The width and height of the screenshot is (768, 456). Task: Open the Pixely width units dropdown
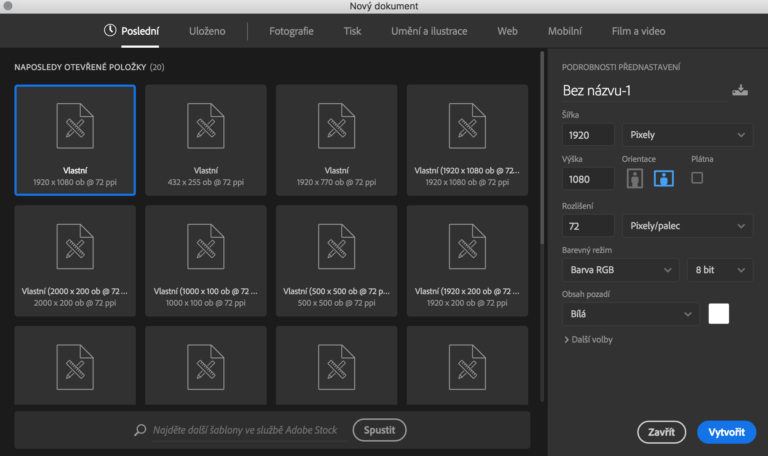(687, 134)
